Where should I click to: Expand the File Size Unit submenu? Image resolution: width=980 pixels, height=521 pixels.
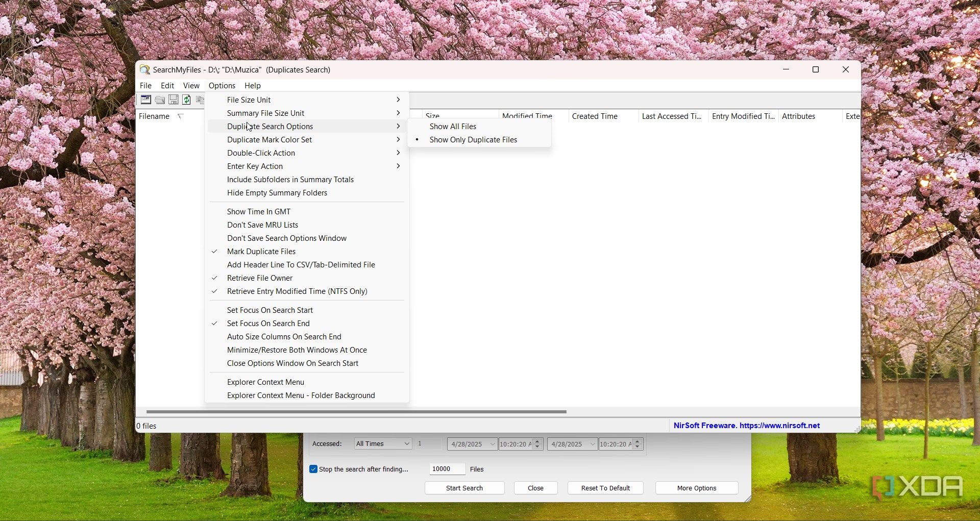click(x=307, y=100)
